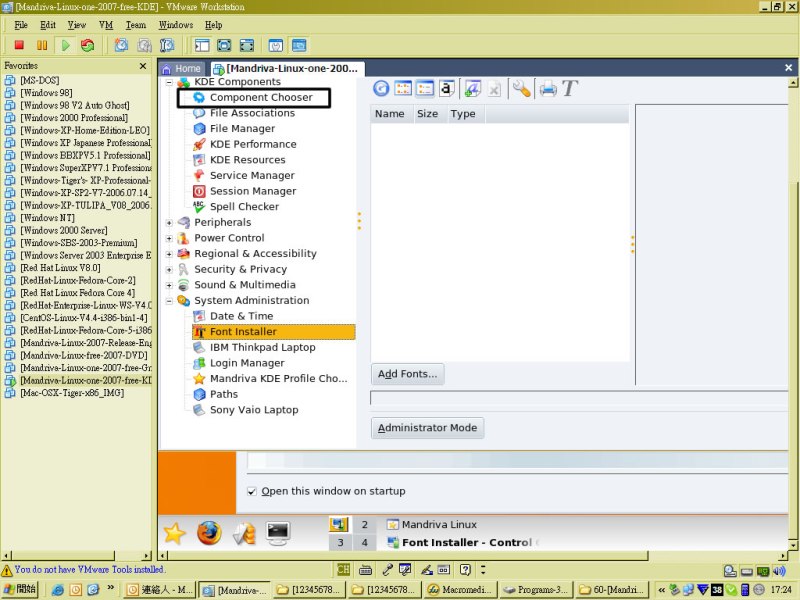
Task: Open the VM menu
Action: click(106, 25)
